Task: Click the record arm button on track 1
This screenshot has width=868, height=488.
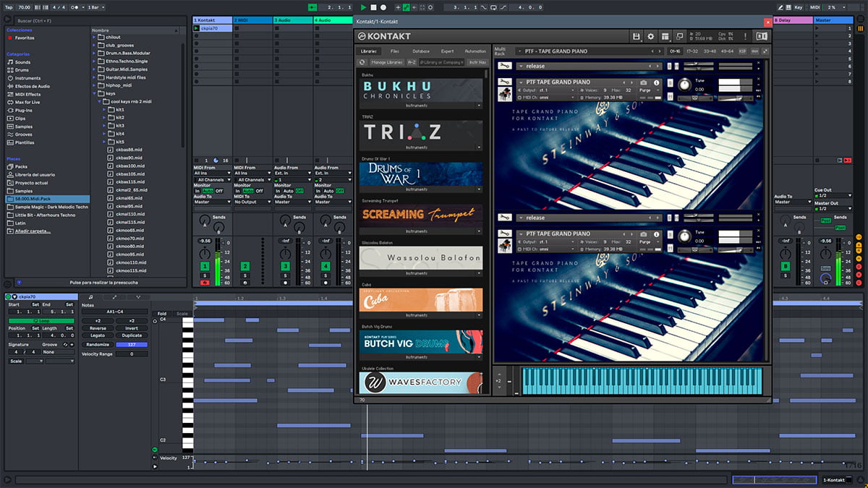Action: [205, 283]
